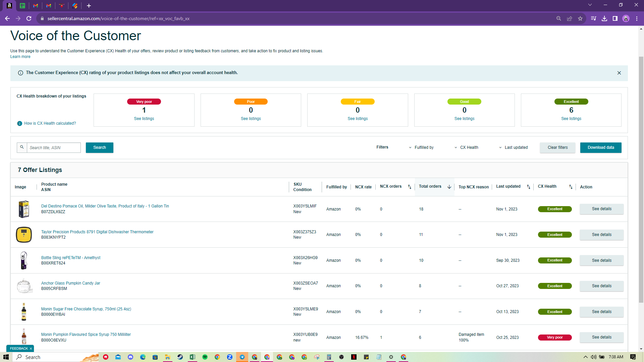Switch to the red triangle logo tab
644x362 pixels.
tap(62, 6)
